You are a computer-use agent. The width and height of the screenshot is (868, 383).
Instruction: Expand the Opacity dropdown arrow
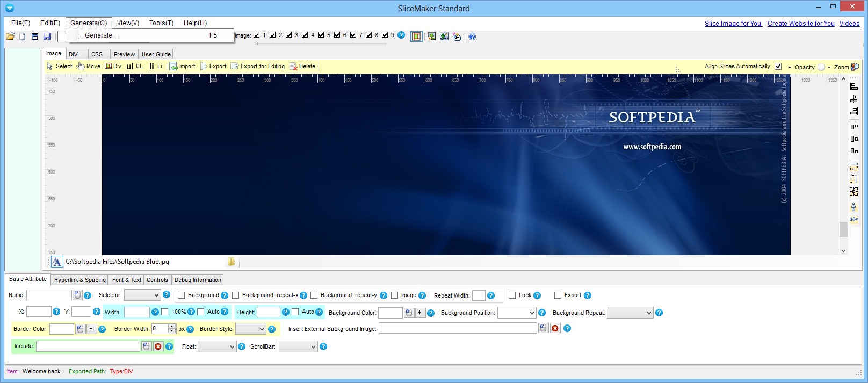[x=790, y=68]
